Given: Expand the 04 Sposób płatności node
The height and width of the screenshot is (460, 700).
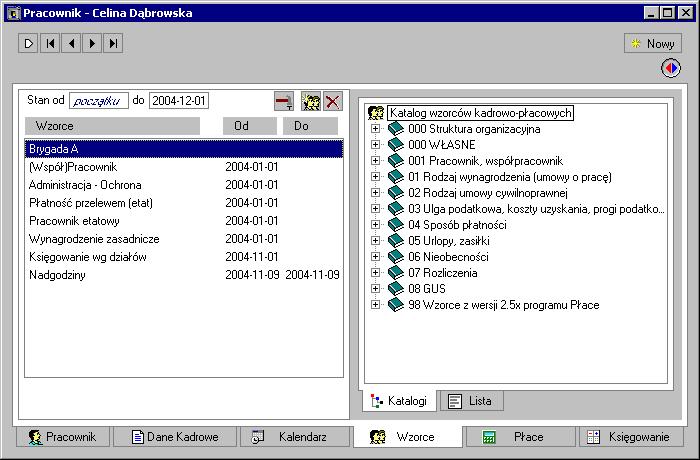Looking at the screenshot, I should (x=375, y=225).
